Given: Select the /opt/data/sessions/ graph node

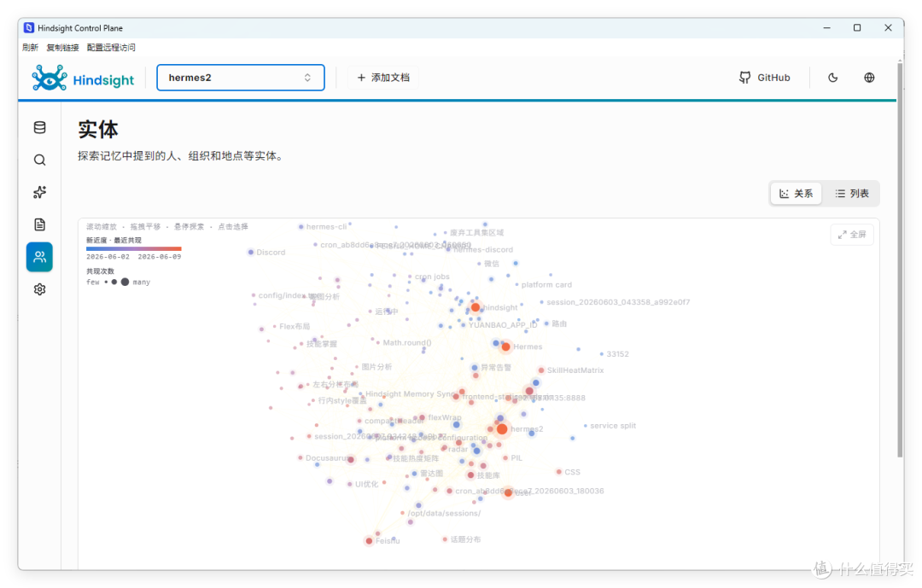Looking at the screenshot, I should [403, 513].
